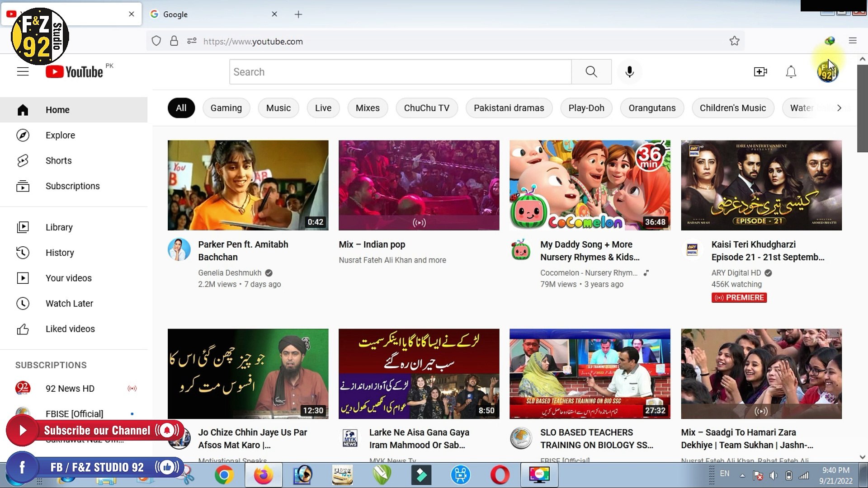
Task: Open My Daddy Song video title
Action: [x=590, y=251]
